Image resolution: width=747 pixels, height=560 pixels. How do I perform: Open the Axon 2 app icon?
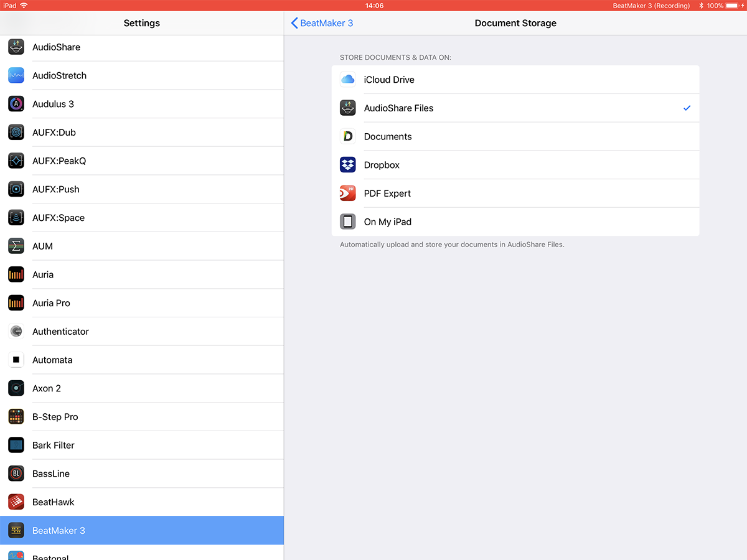click(16, 388)
